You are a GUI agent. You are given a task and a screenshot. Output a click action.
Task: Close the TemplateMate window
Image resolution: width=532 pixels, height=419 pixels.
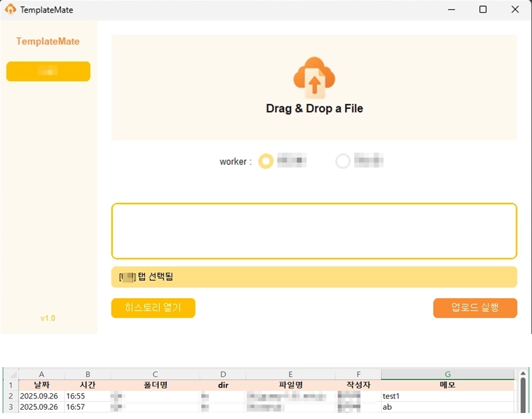coord(515,10)
